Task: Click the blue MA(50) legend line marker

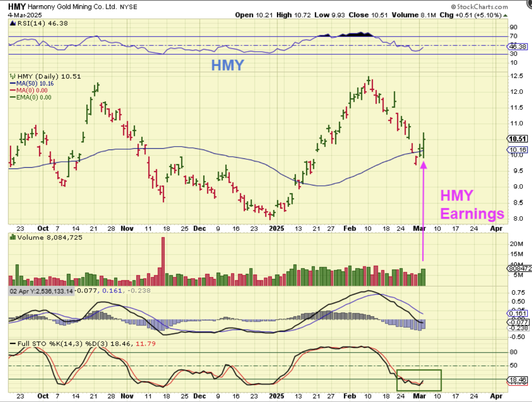Action: [x=13, y=84]
